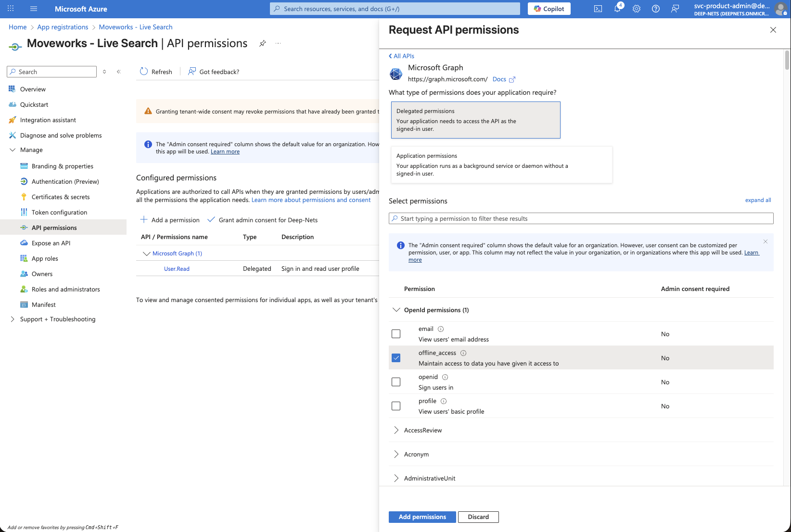
Task: Open the notifications bell
Action: 617,9
